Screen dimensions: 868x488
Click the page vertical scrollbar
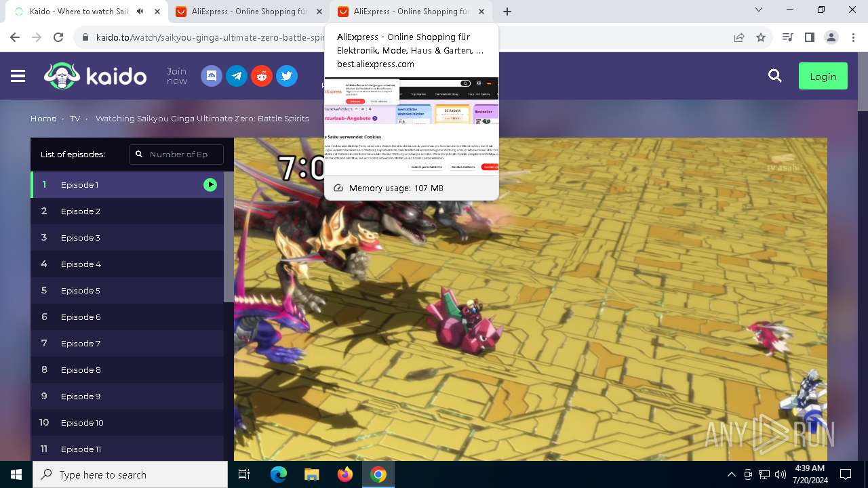[x=863, y=81]
